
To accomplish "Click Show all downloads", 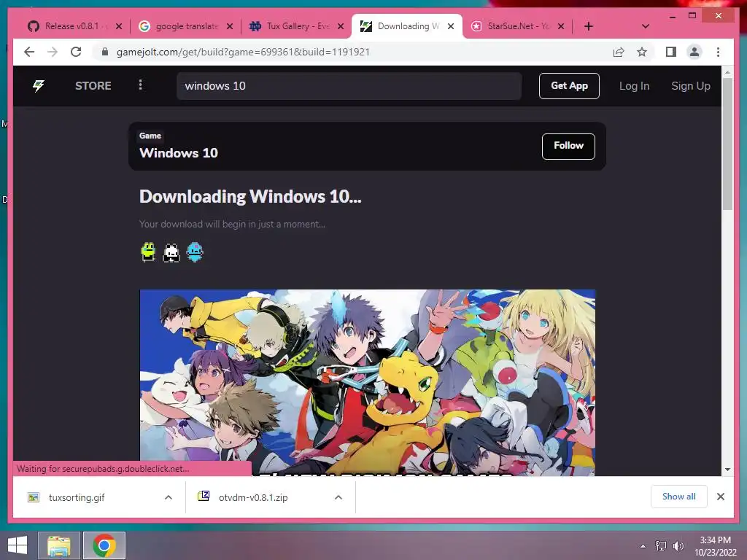I will click(679, 497).
